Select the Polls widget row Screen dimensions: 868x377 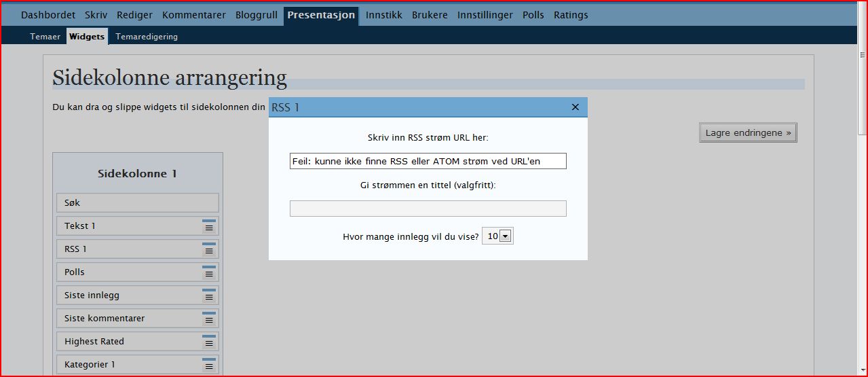(138, 272)
